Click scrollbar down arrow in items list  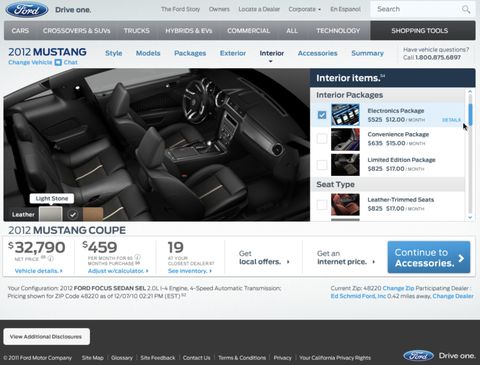pos(470,218)
